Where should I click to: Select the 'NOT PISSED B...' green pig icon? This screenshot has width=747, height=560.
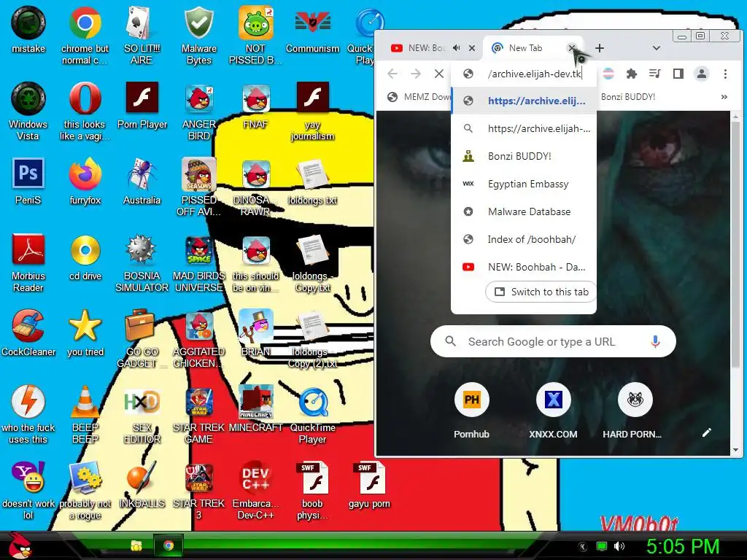(x=256, y=34)
